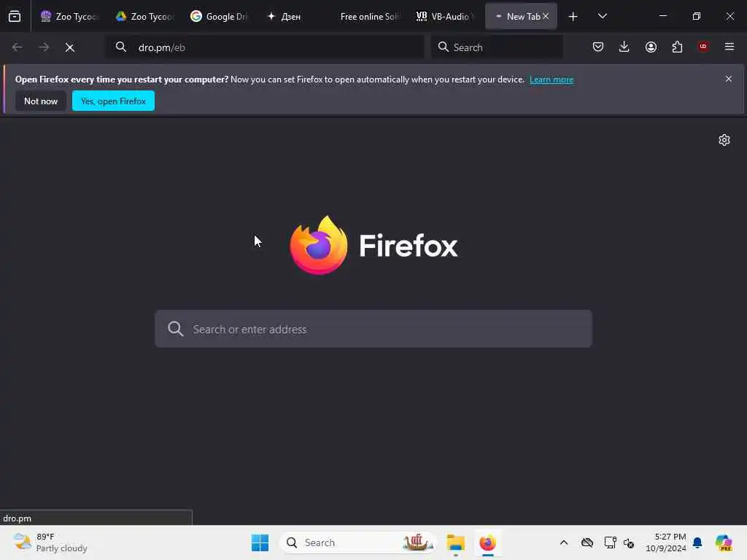Click the Firefox taskbar icon
Viewport: 747px width, 560px height.
click(487, 542)
